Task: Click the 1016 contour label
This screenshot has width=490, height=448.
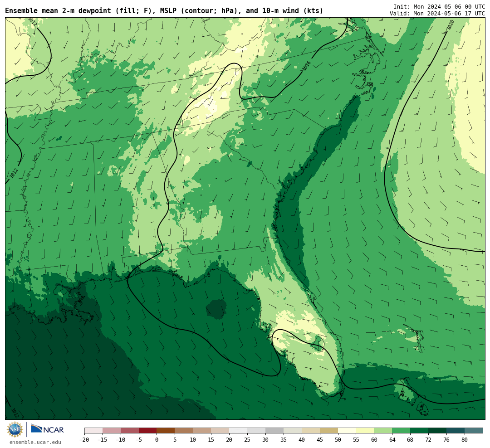Action: pos(307,66)
